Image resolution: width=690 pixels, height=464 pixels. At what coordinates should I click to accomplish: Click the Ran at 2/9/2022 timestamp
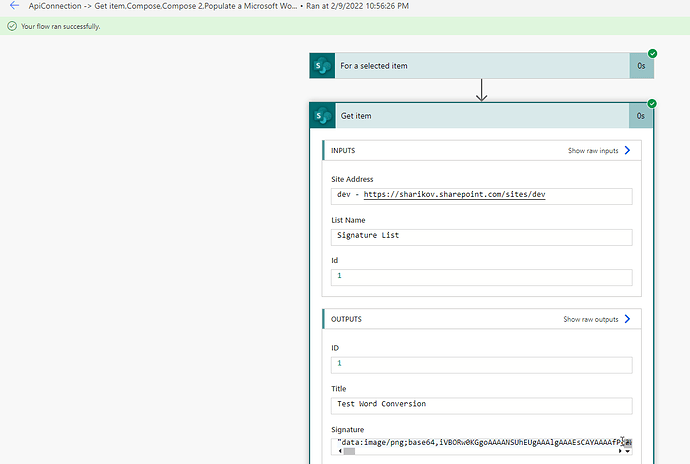[357, 6]
